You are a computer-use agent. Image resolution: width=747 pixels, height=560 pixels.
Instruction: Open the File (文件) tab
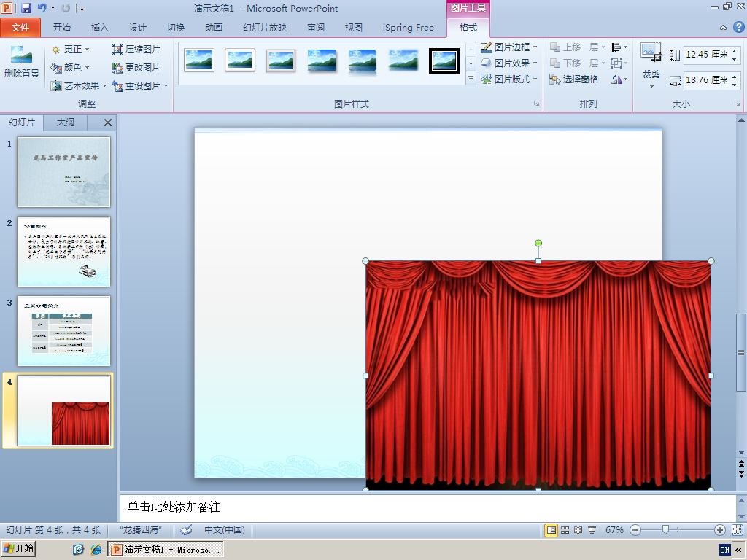pyautogui.click(x=20, y=28)
